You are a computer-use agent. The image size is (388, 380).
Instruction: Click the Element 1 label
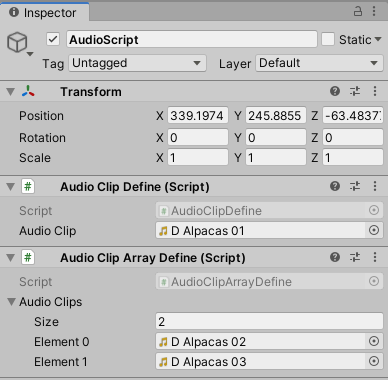(x=61, y=362)
